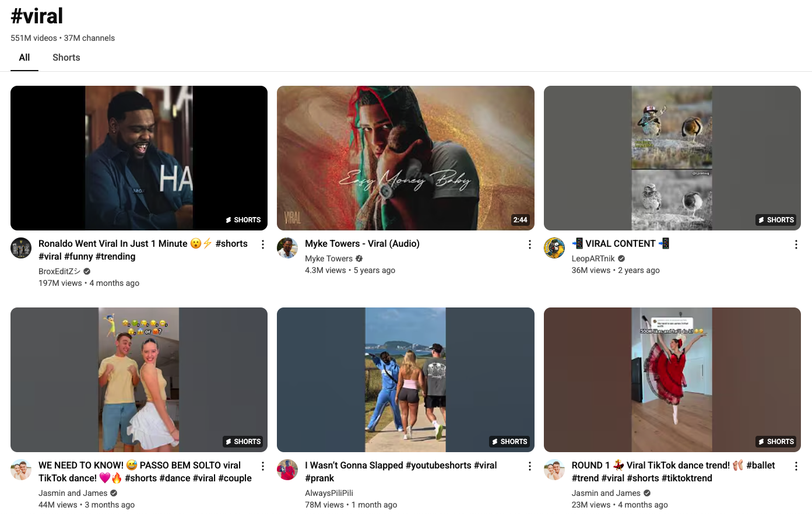Viewport: 812px width, 514px height.
Task: Click '197M views • 4 months ago' text
Action: click(x=89, y=283)
